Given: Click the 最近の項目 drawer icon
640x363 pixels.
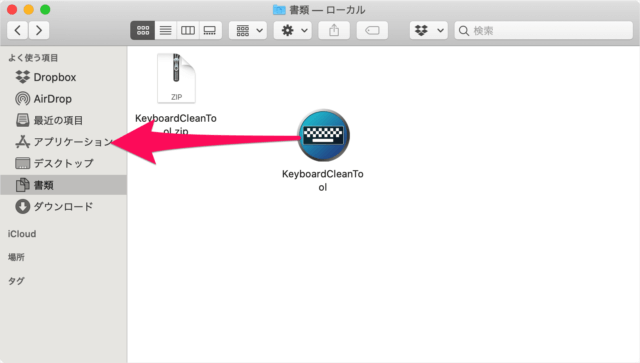Looking at the screenshot, I should point(22,120).
